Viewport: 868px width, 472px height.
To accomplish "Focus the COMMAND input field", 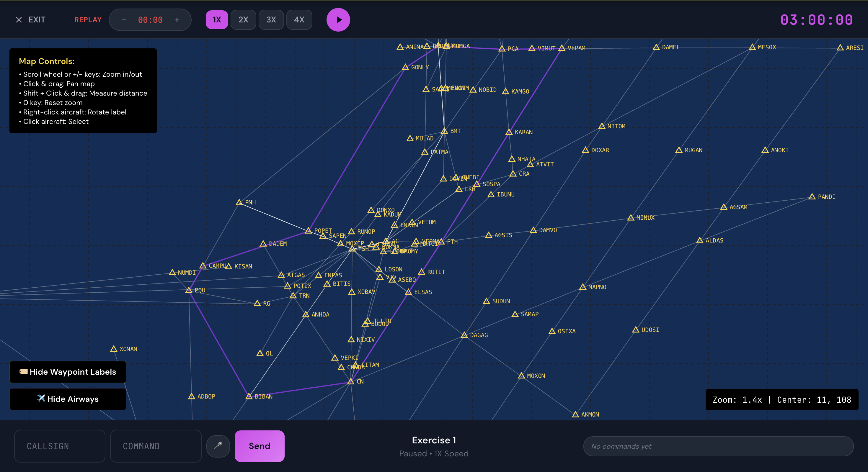I will point(156,446).
